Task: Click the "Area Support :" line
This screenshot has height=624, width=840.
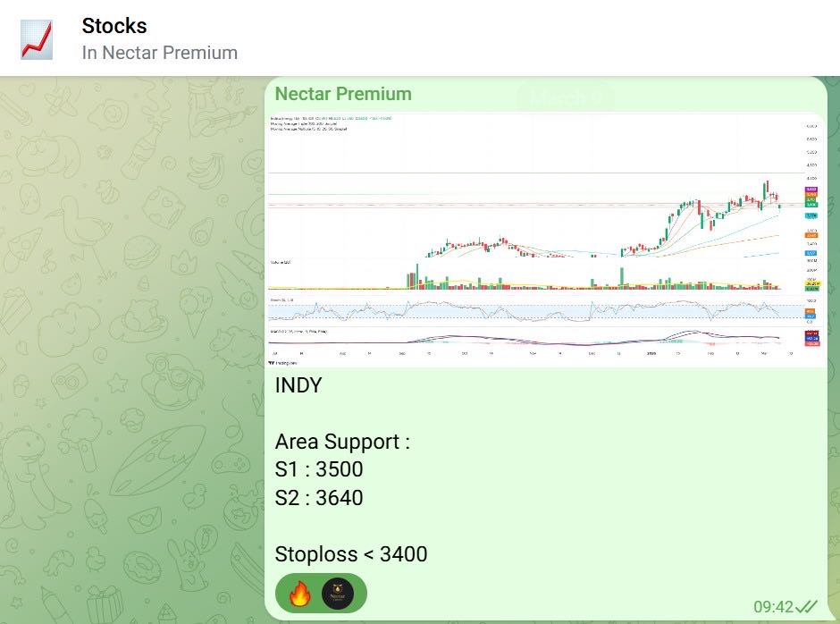Action: (342, 443)
